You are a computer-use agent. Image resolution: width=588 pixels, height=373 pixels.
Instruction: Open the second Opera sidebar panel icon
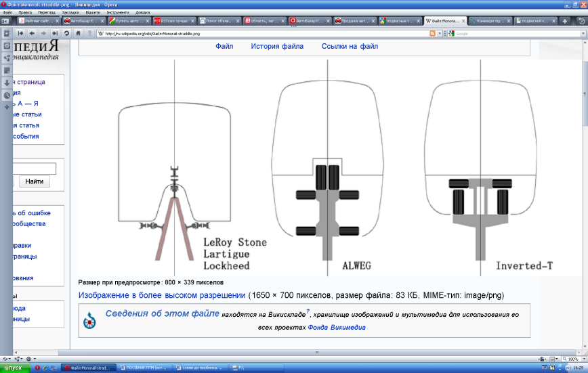(x=7, y=46)
